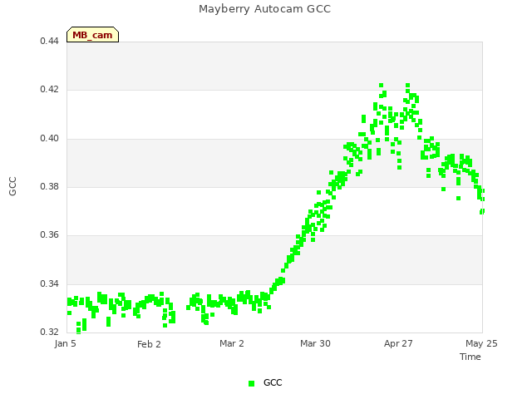Click the vertical GCC axis title
The height and width of the screenshot is (399, 532).
12,186
